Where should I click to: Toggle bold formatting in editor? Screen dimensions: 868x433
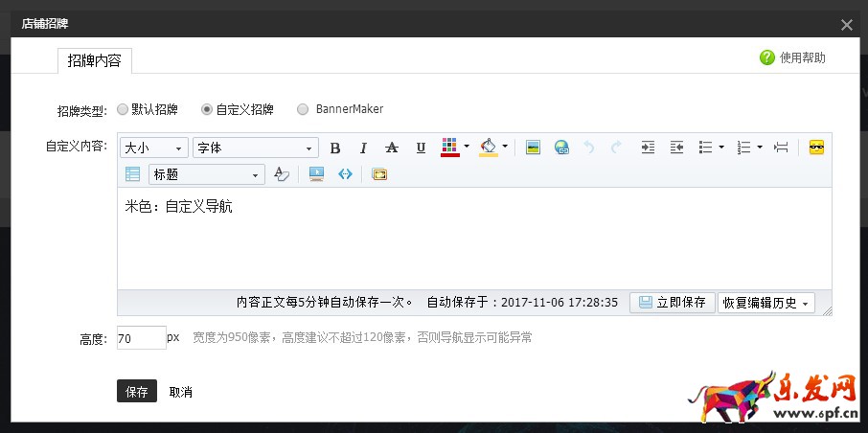pos(335,148)
